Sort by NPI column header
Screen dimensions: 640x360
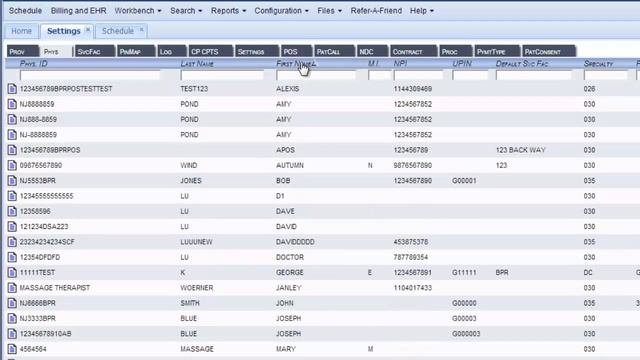pos(400,64)
